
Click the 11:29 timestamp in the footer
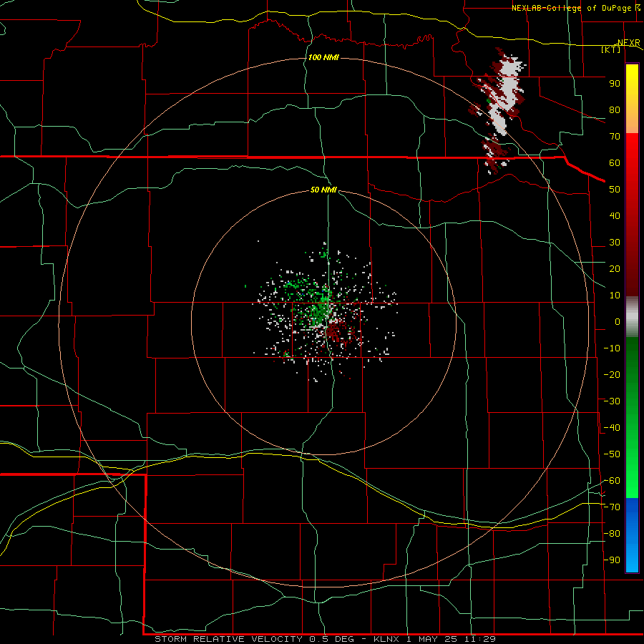[x=480, y=639]
